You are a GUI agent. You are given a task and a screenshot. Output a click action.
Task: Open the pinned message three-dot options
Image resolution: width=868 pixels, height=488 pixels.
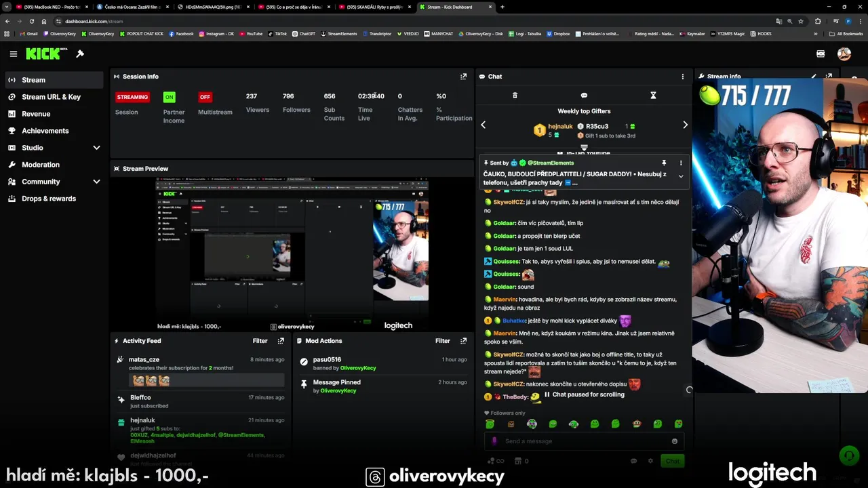pyautogui.click(x=681, y=163)
